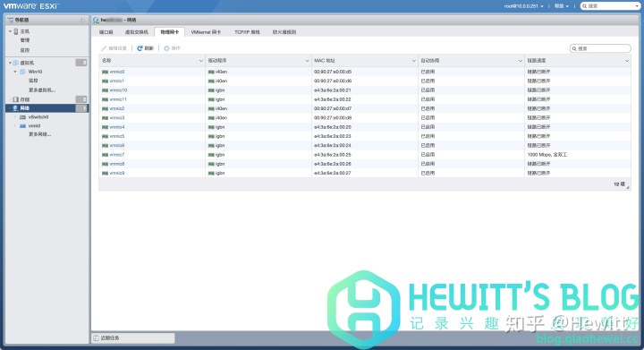Click the "1000 Mbps" link speed cell
The image size is (644, 350).
click(547, 155)
